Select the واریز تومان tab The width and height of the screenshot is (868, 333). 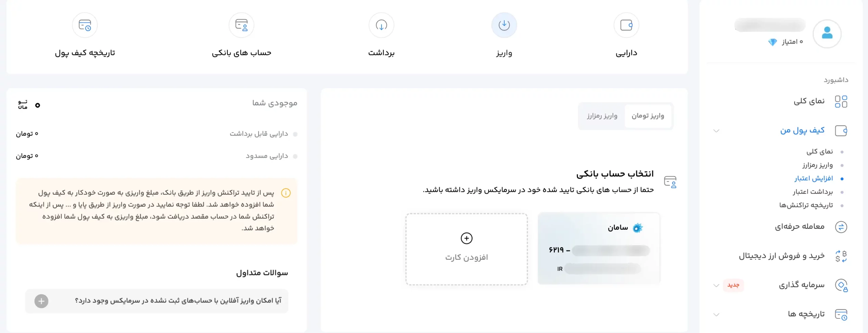(x=649, y=116)
